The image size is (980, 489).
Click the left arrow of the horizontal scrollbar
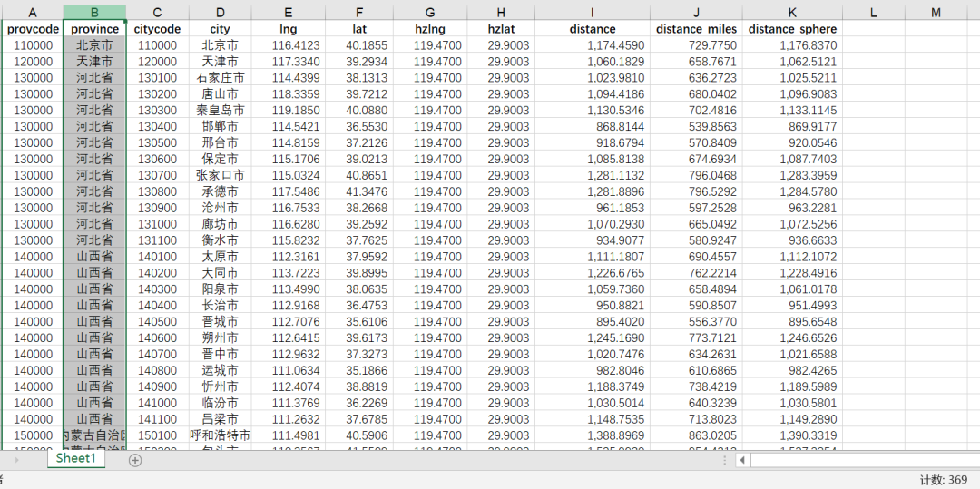coord(742,460)
